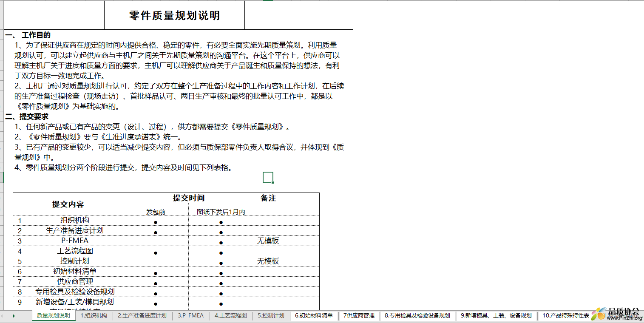Click the line 1、任何新产品或已有产品的变更
The width and height of the screenshot is (644, 323).
153,127
